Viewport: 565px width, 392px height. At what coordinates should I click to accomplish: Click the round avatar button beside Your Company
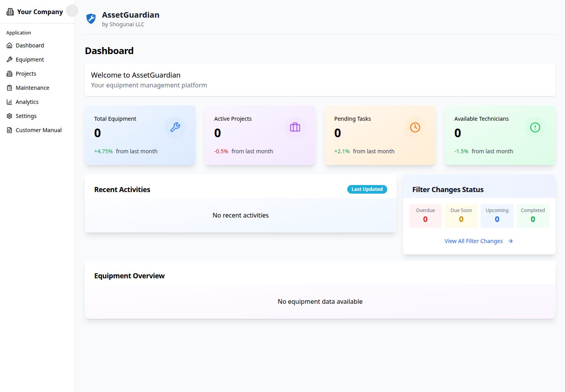72,11
